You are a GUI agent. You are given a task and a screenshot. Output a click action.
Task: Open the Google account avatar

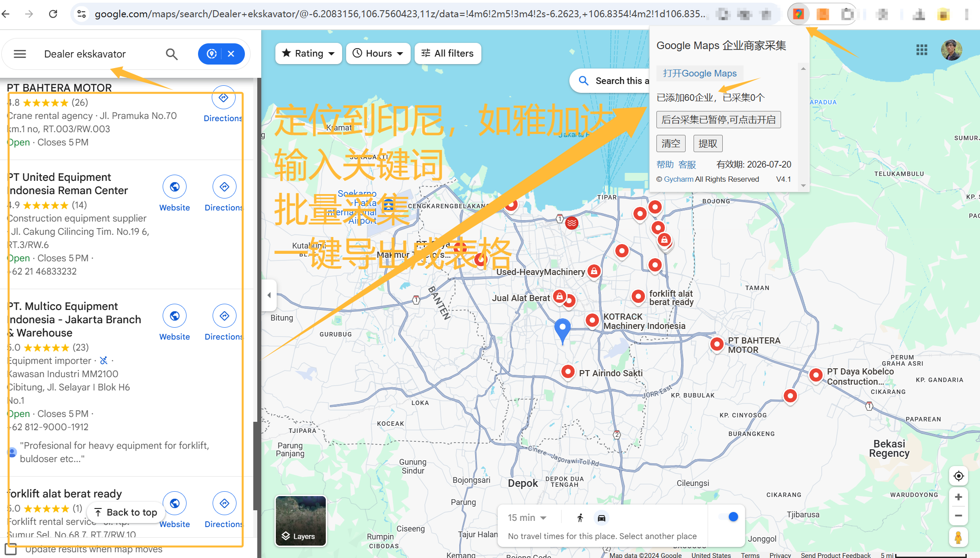click(x=951, y=50)
